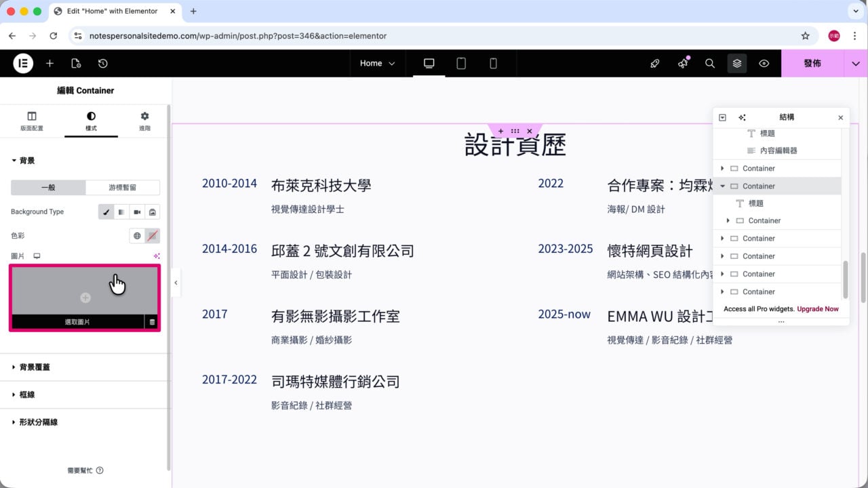The width and height of the screenshot is (868, 488).
Task: Click the browser address bar URL
Action: click(238, 36)
